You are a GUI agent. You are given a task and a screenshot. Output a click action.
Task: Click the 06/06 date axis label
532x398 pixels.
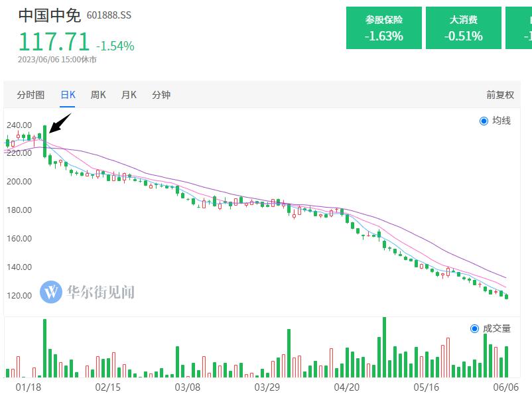506,387
